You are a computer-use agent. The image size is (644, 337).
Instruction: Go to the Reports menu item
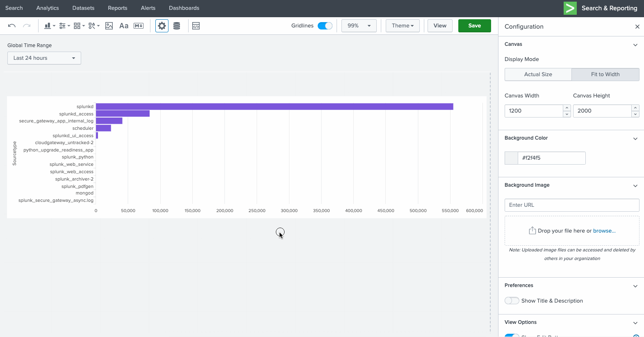(117, 8)
